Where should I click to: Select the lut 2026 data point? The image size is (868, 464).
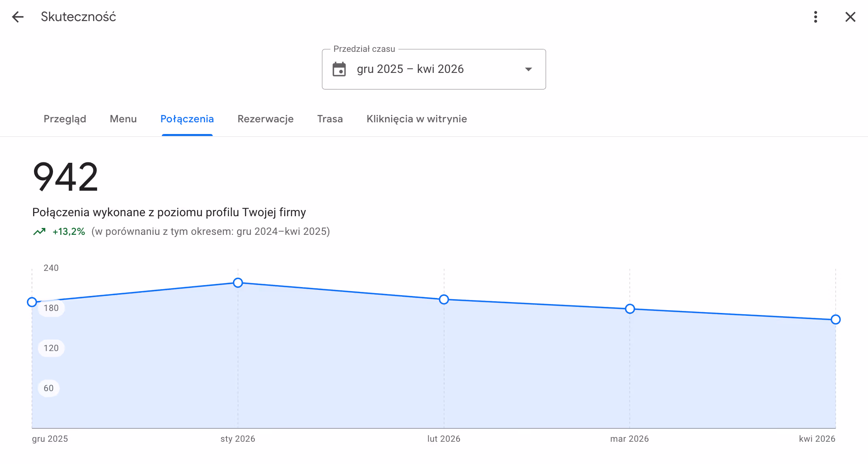click(x=444, y=299)
